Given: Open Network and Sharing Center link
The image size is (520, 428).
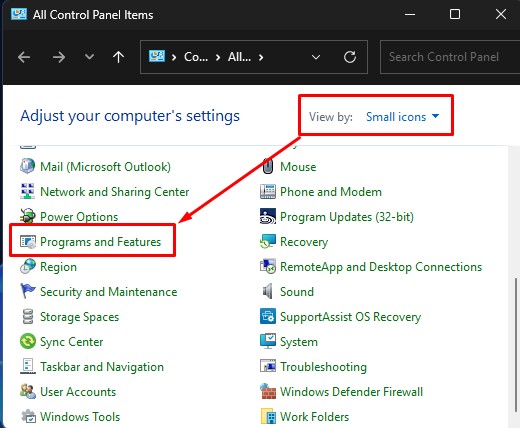Looking at the screenshot, I should 114,192.
